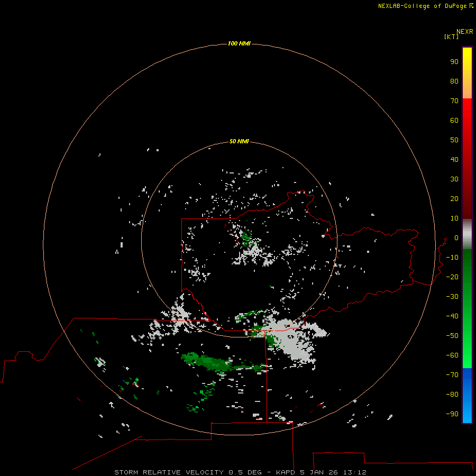
Task: Click the STORM RELATIVE VELOCITY 0.5 DEG title text
Action: coord(188,472)
